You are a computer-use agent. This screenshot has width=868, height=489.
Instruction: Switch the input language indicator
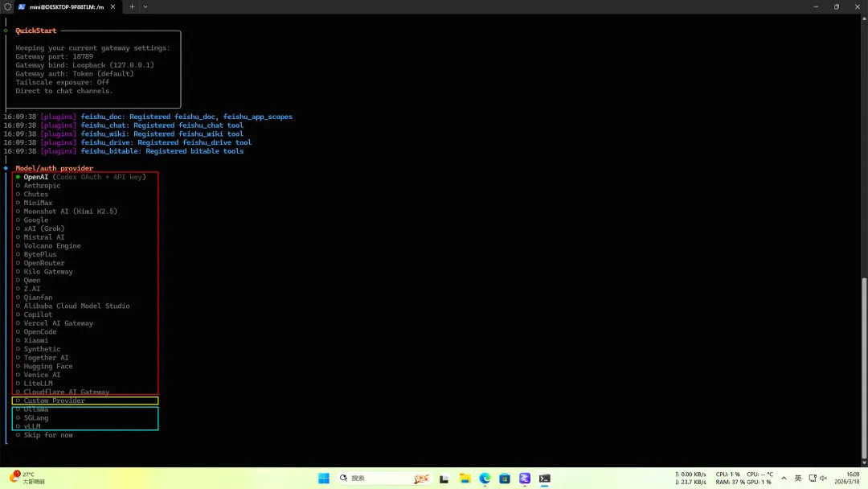(798, 478)
